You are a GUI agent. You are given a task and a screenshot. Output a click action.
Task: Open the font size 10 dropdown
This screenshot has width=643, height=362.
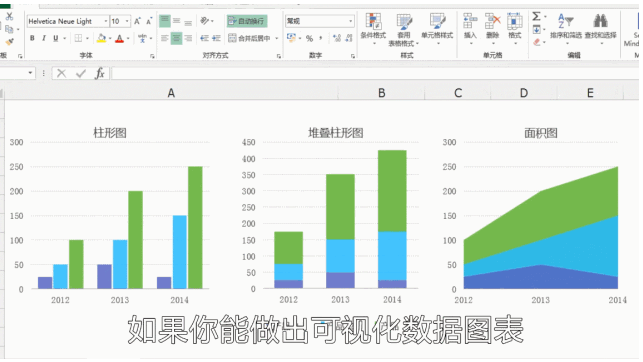(x=127, y=21)
